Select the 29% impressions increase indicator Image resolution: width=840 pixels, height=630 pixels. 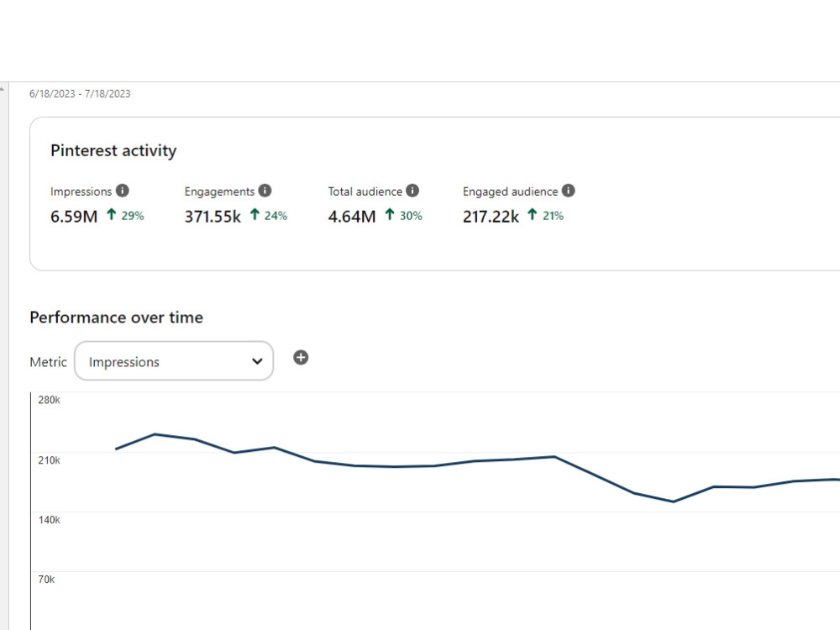(x=125, y=215)
